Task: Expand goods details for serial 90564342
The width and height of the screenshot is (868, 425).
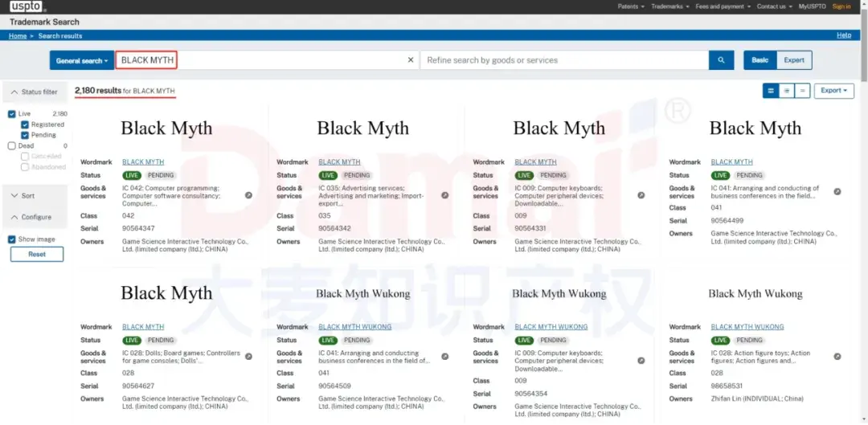Action: (445, 195)
